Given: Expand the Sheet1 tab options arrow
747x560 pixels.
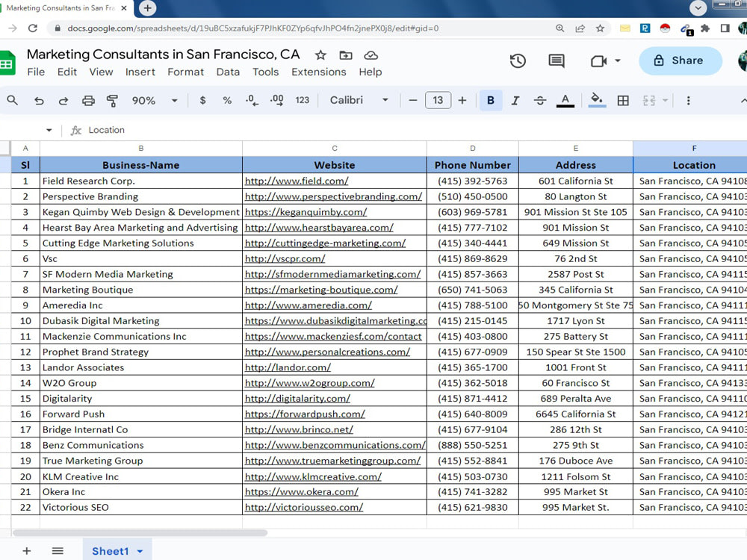Looking at the screenshot, I should [140, 552].
